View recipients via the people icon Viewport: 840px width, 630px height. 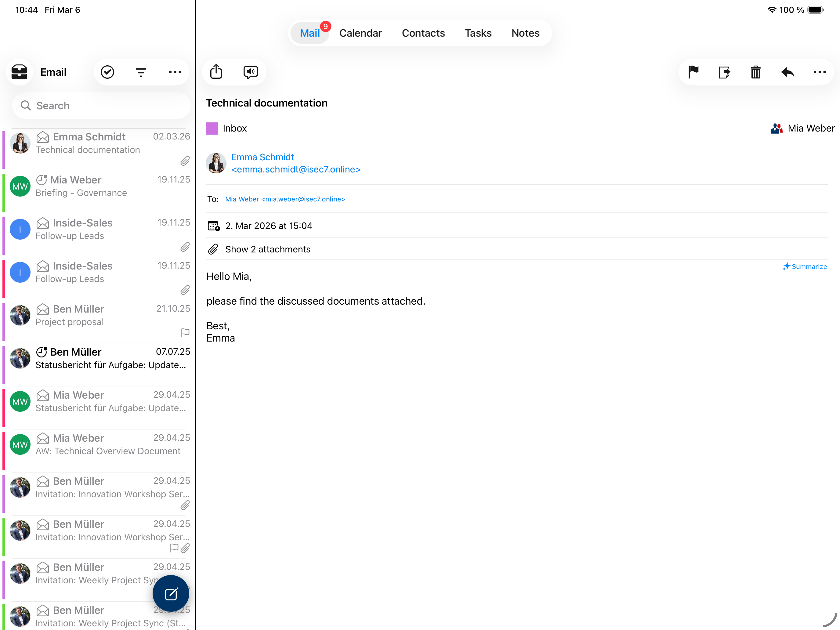click(x=777, y=128)
